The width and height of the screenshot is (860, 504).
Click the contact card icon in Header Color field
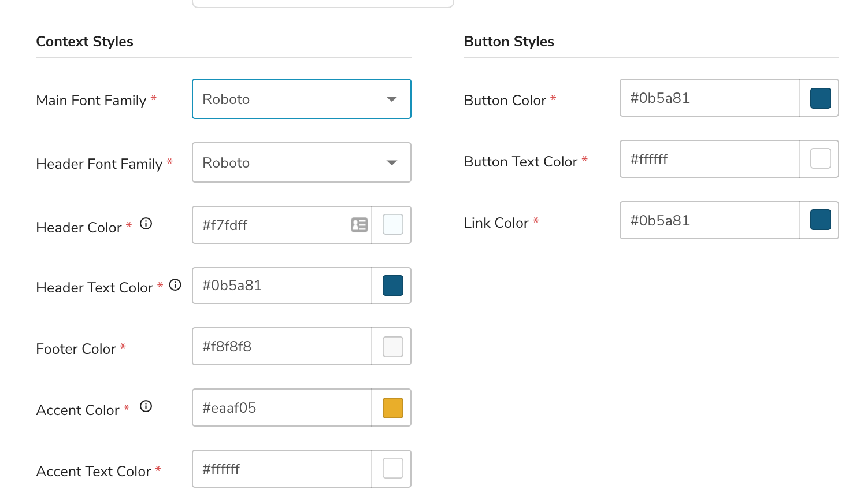click(x=359, y=225)
